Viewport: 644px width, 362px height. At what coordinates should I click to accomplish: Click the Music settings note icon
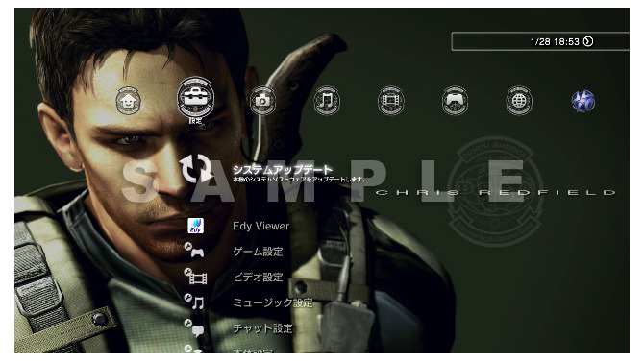[194, 302]
